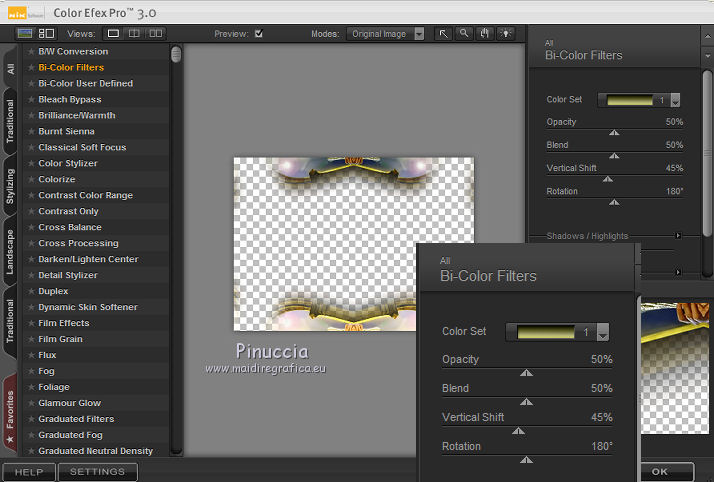Select the Darken/Lighten Center filter
The height and width of the screenshot is (482, 714).
tap(88, 259)
